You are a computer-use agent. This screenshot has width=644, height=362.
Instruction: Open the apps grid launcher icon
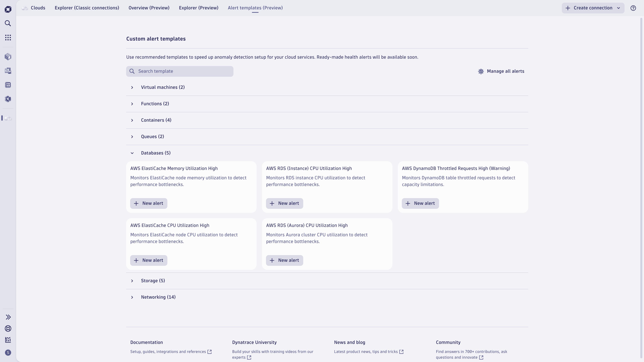click(x=8, y=38)
